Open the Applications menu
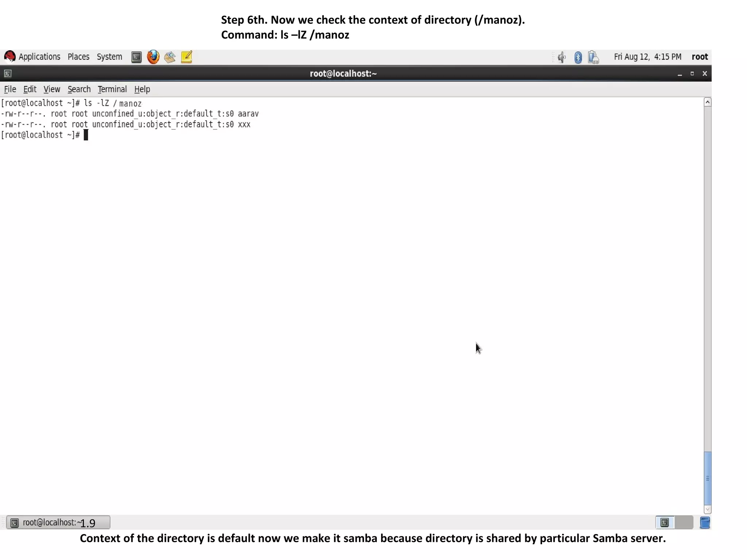This screenshot has width=747, height=560. pyautogui.click(x=39, y=57)
